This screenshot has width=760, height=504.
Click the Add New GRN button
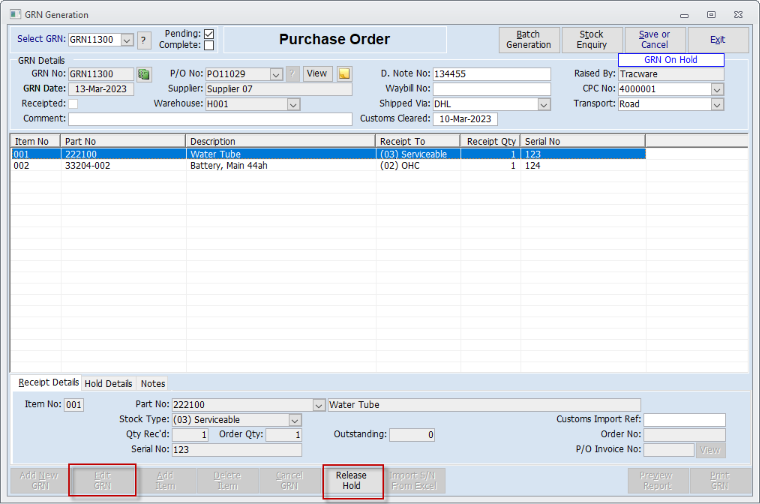(x=40, y=481)
